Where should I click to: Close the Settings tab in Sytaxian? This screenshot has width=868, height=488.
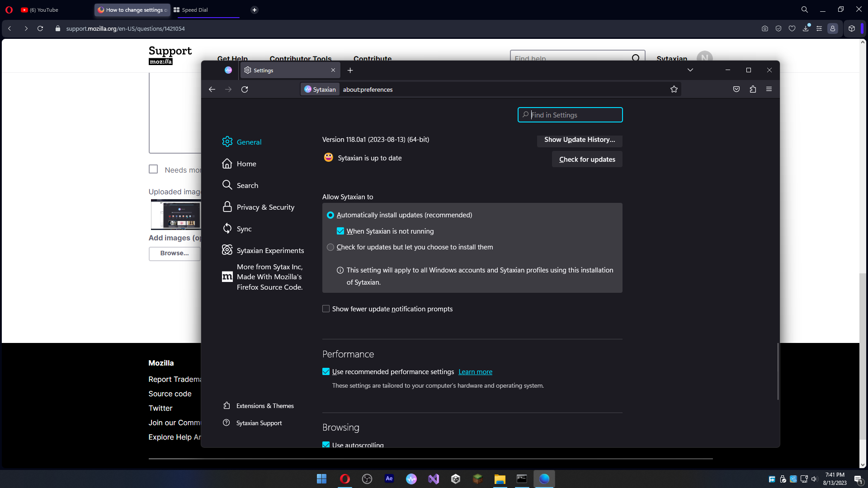click(333, 70)
